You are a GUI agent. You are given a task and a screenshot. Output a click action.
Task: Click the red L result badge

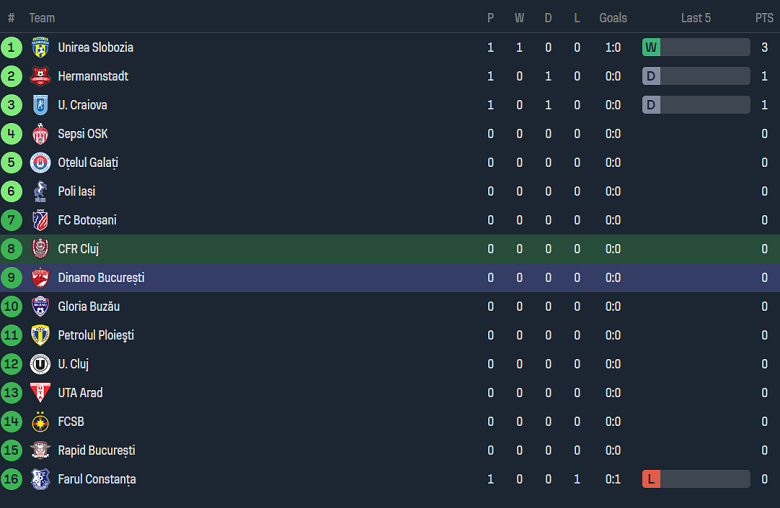pos(651,479)
